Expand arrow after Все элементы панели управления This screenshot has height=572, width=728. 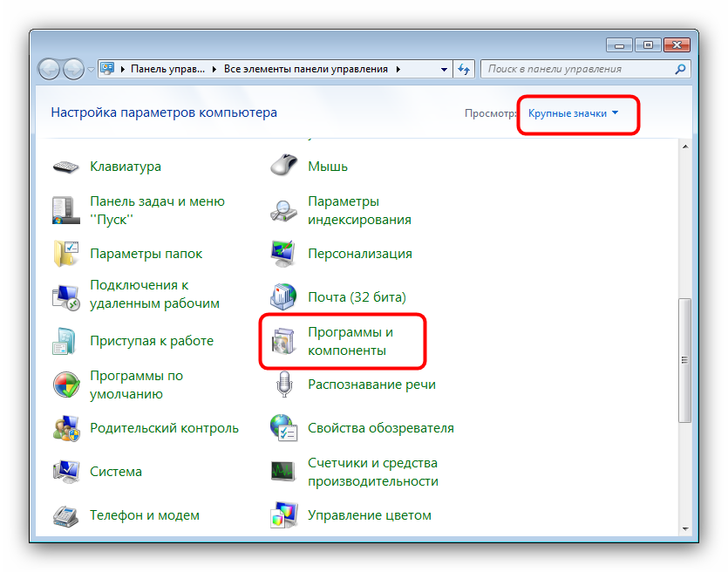pos(398,69)
